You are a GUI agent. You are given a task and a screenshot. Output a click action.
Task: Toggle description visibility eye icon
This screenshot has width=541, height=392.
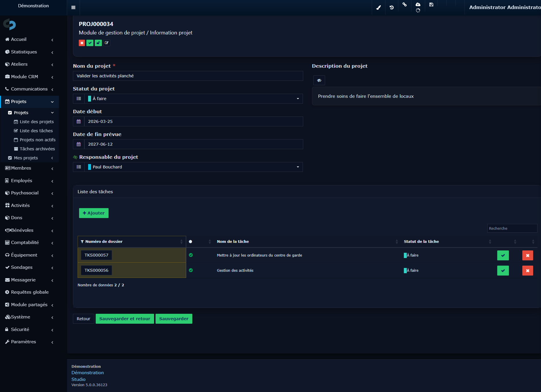pyautogui.click(x=319, y=80)
